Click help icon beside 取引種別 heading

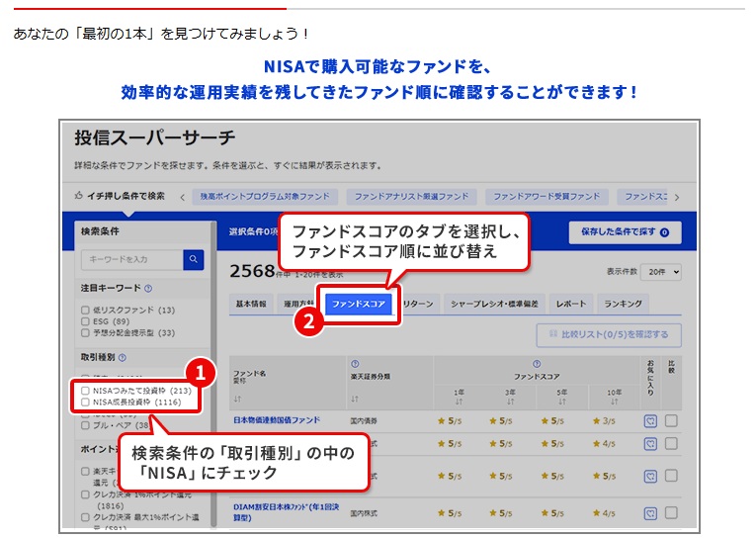[x=123, y=357]
